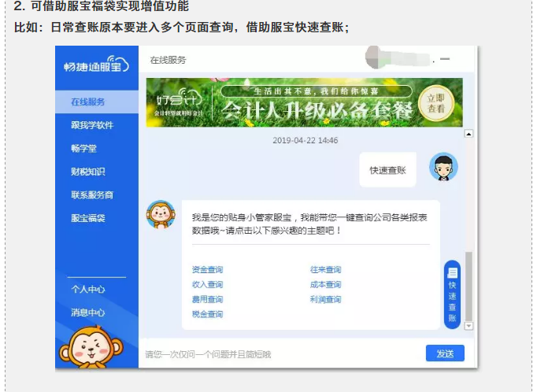Image resolution: width=537 pixels, height=392 pixels.
Task: Click the scrollbar down arrow
Action: (469, 325)
